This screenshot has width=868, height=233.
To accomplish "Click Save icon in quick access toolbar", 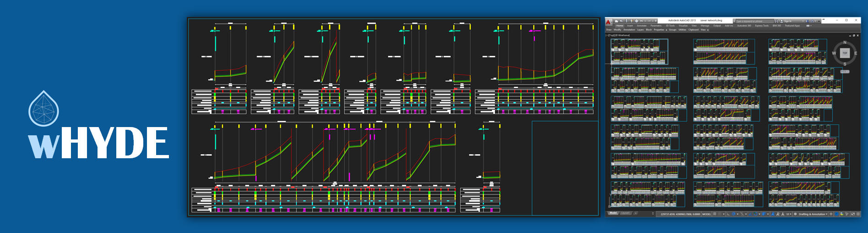I will pyautogui.click(x=627, y=21).
